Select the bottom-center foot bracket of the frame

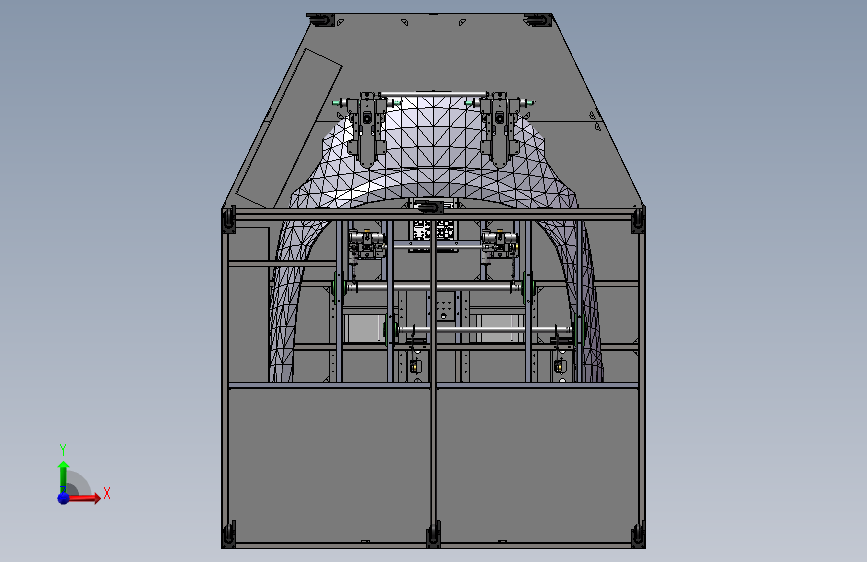point(434,535)
